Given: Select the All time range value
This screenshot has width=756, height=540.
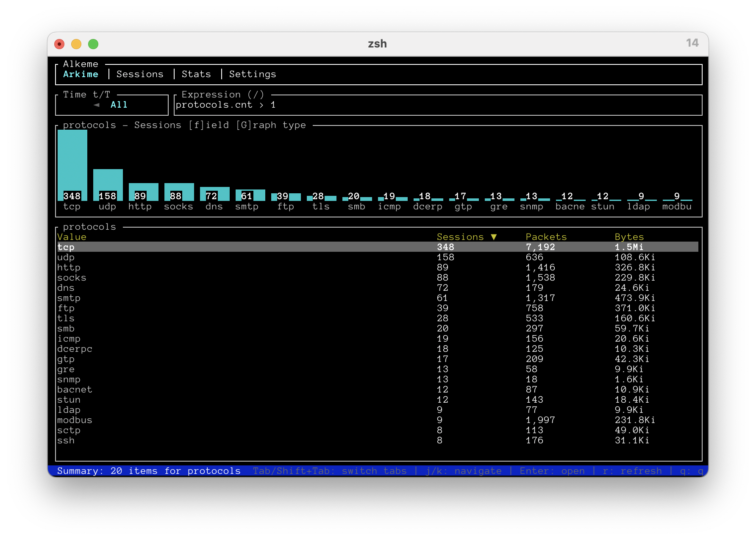Looking at the screenshot, I should click(x=119, y=105).
